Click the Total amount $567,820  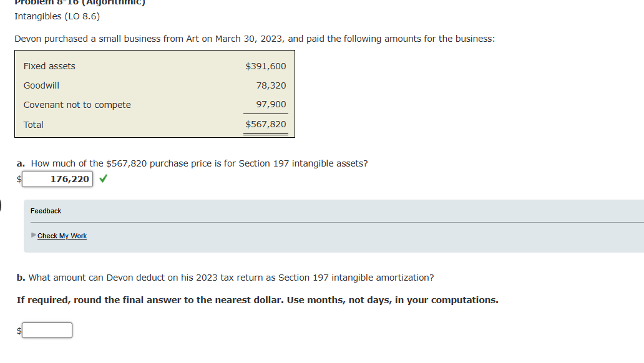(x=266, y=124)
